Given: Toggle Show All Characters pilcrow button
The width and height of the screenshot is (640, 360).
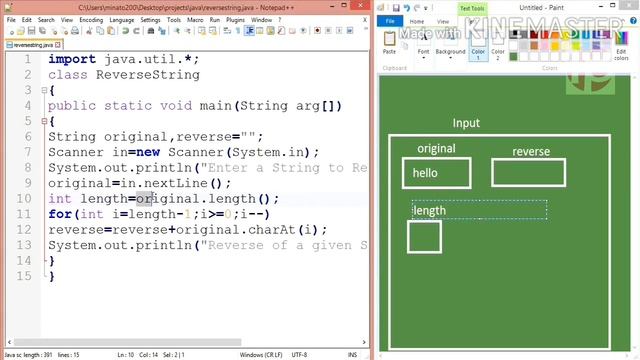Looking at the screenshot, I should click(x=238, y=31).
